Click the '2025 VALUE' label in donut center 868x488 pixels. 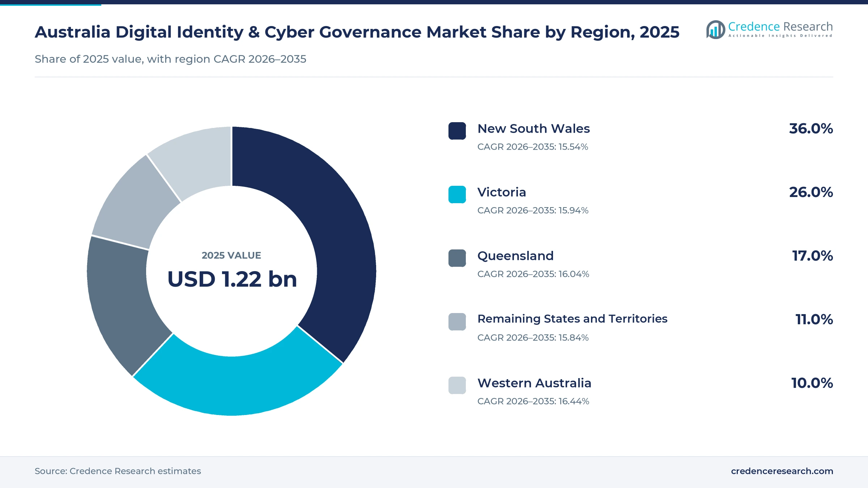(231, 256)
